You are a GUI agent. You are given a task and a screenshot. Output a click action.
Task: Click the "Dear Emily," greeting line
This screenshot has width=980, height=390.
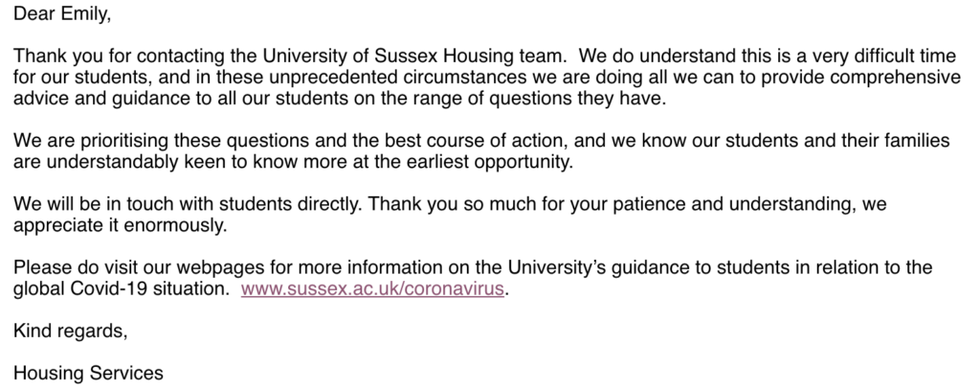62,13
